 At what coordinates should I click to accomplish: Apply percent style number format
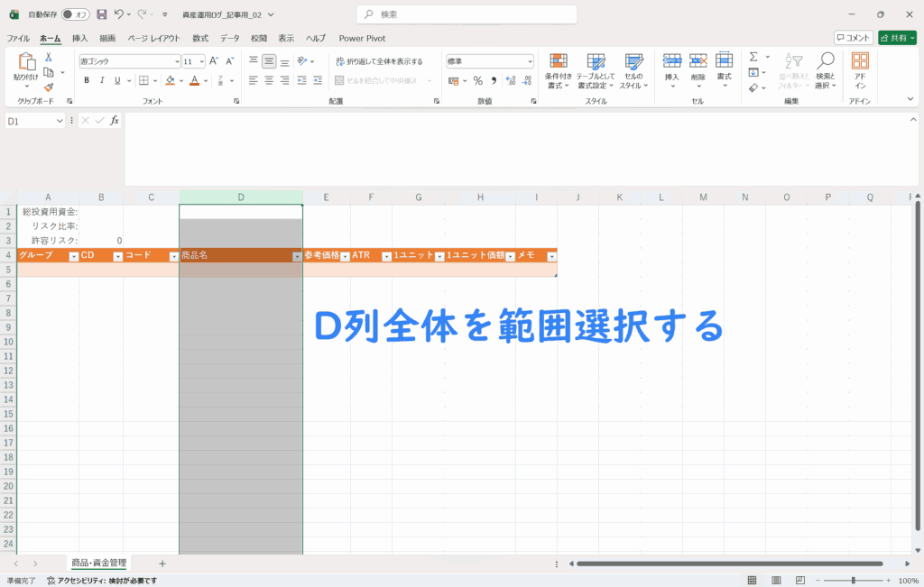[477, 80]
